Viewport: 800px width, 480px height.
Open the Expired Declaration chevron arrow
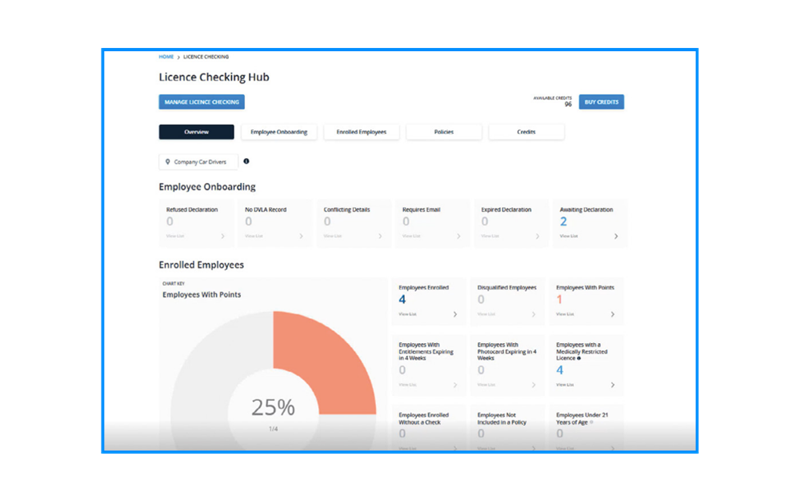tap(537, 236)
